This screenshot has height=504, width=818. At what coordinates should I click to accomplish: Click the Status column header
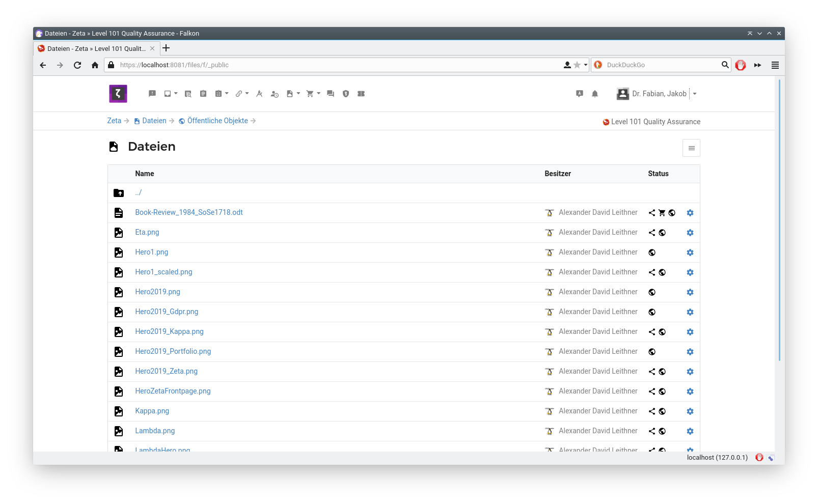click(658, 174)
